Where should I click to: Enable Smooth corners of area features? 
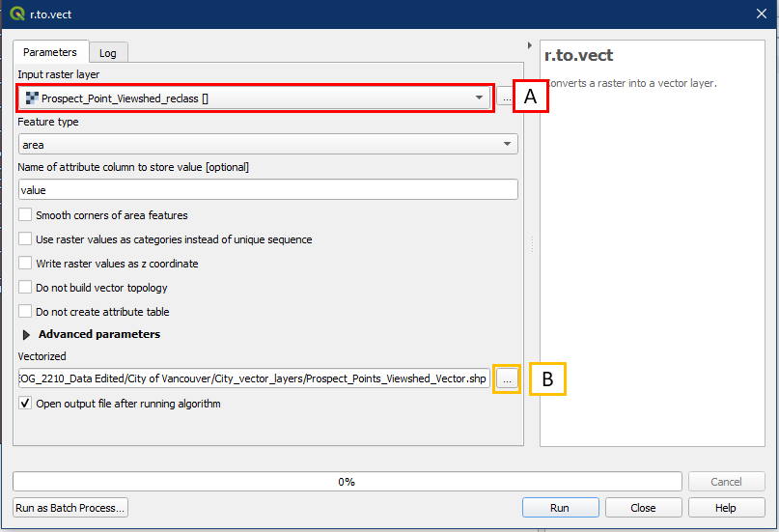(26, 215)
